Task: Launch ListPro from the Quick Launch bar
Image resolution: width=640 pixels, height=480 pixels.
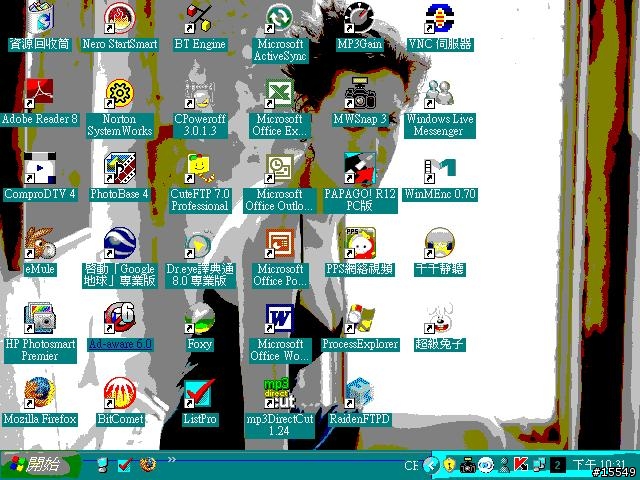Action: (125, 465)
